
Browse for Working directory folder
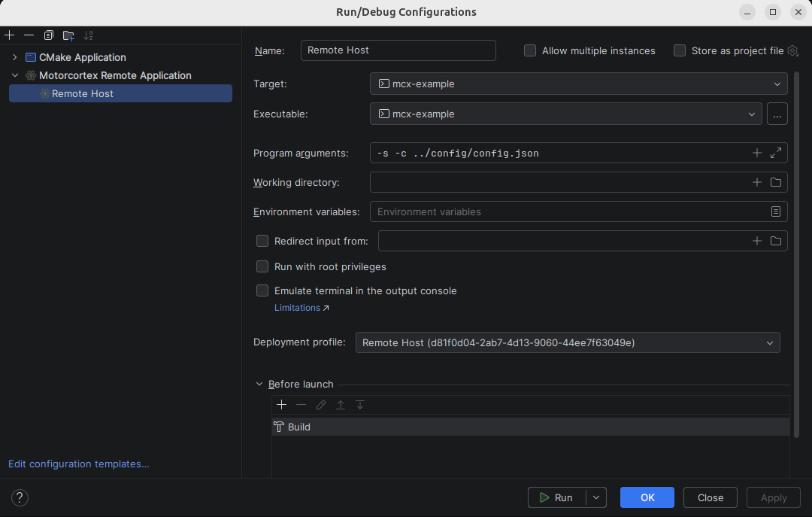coord(776,182)
